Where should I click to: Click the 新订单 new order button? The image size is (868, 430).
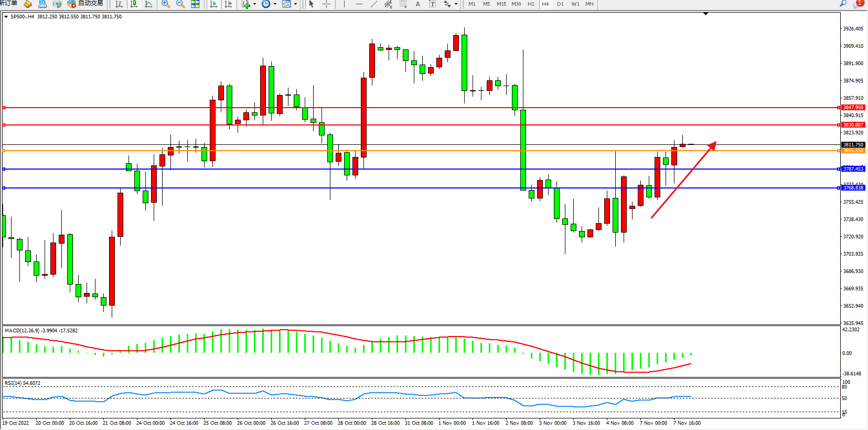tap(8, 4)
